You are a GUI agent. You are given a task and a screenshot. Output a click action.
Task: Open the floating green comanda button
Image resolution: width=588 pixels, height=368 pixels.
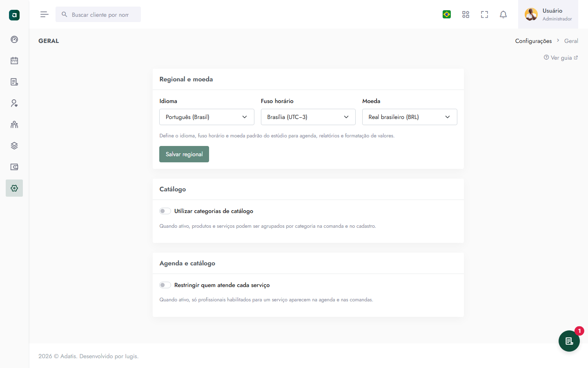click(x=569, y=341)
